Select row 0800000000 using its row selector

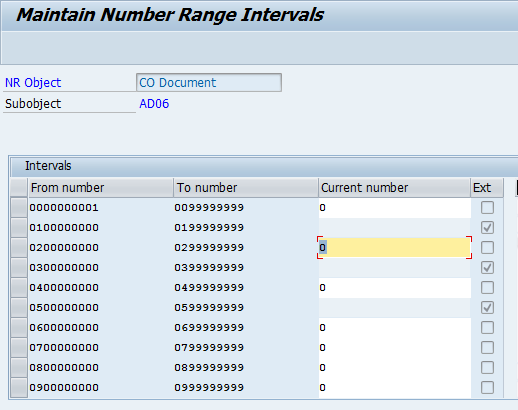(19, 368)
